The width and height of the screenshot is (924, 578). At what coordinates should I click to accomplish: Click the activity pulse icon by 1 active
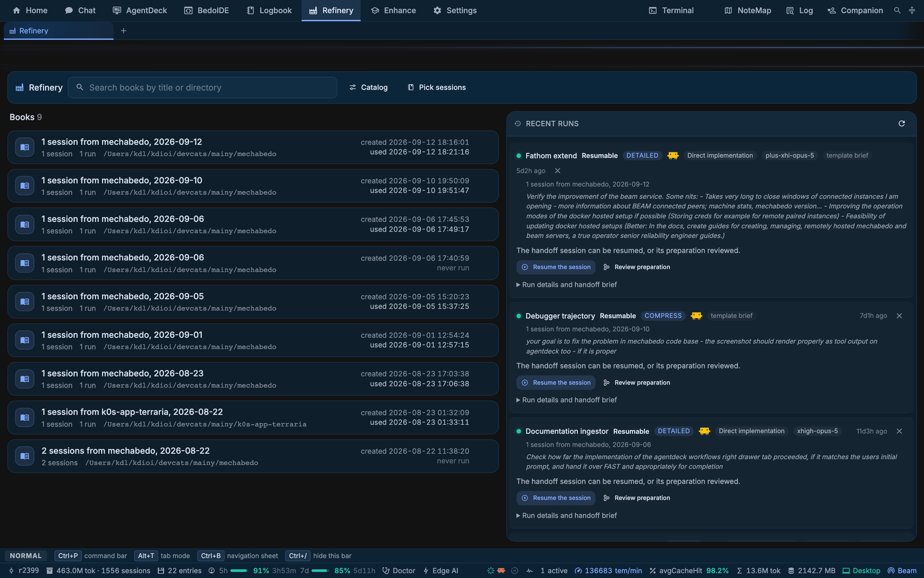click(x=530, y=571)
